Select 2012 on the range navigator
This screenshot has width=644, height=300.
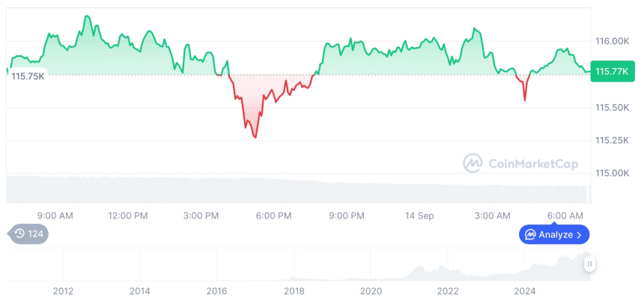[63, 290]
